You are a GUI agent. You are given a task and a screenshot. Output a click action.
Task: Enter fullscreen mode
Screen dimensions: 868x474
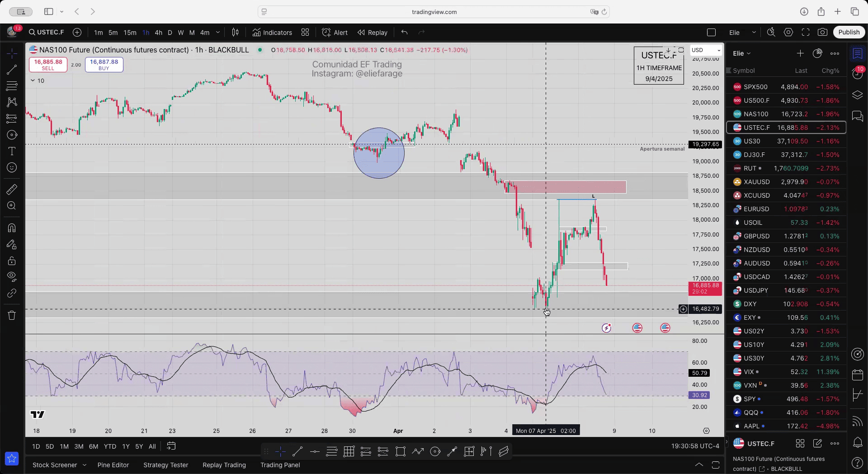click(x=806, y=33)
